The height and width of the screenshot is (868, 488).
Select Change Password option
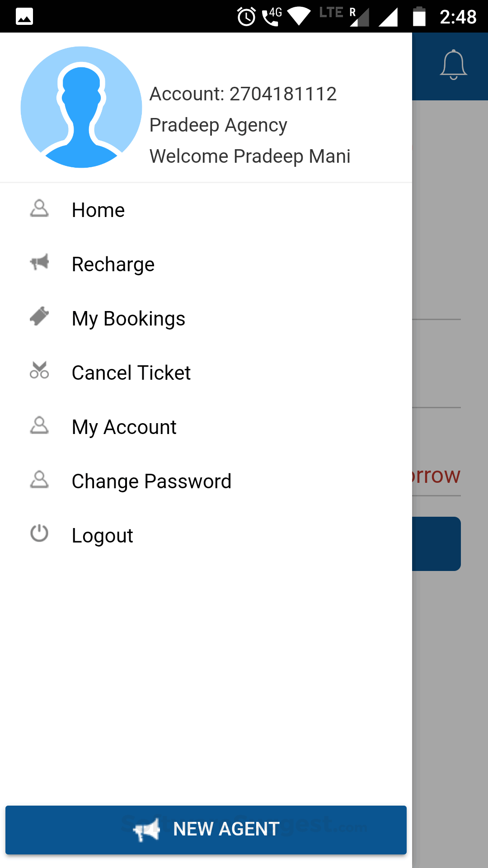pyautogui.click(x=151, y=481)
